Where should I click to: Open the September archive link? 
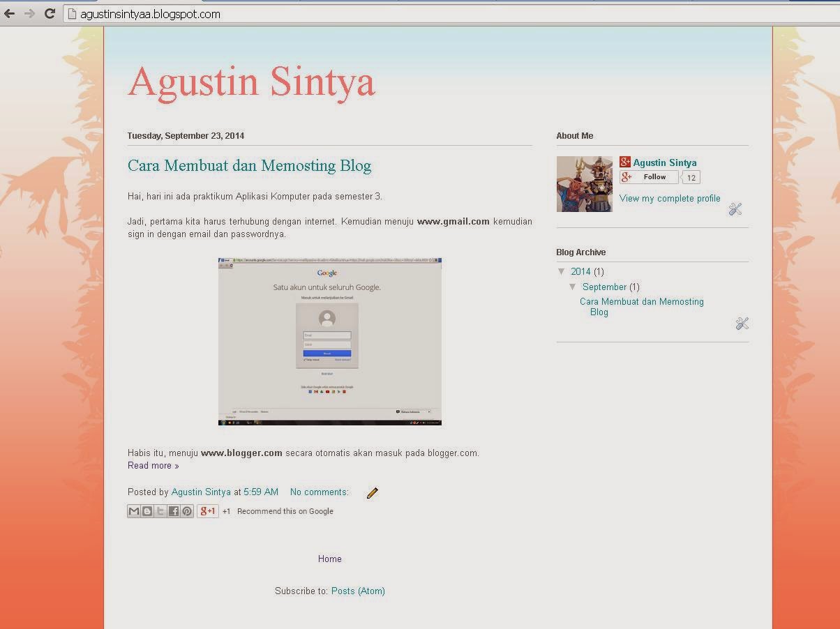pyautogui.click(x=604, y=287)
